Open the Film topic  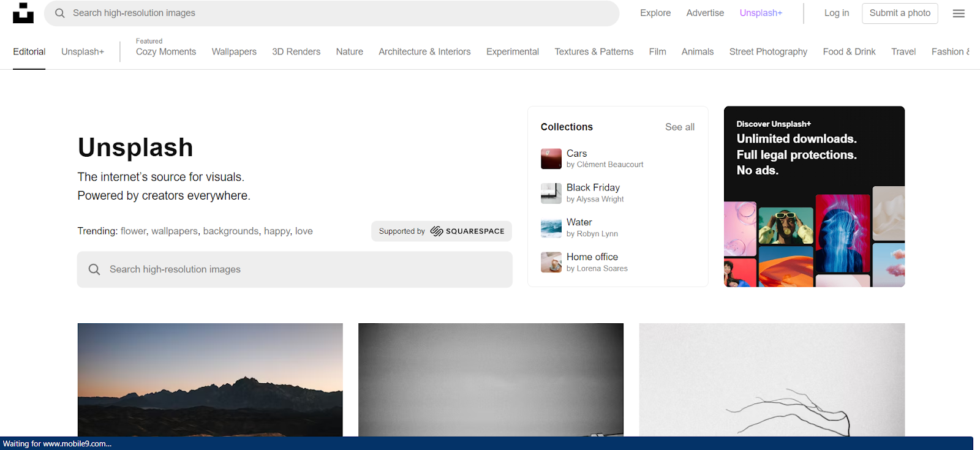658,51
